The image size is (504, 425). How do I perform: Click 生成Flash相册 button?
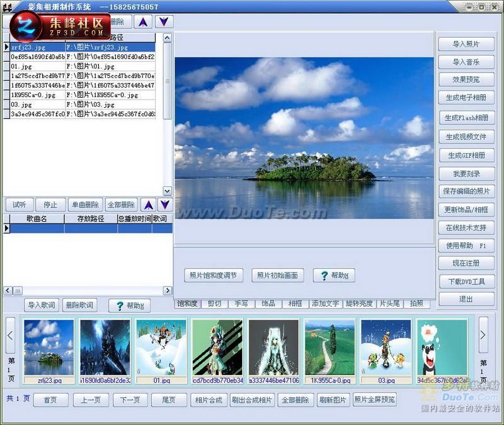(466, 118)
